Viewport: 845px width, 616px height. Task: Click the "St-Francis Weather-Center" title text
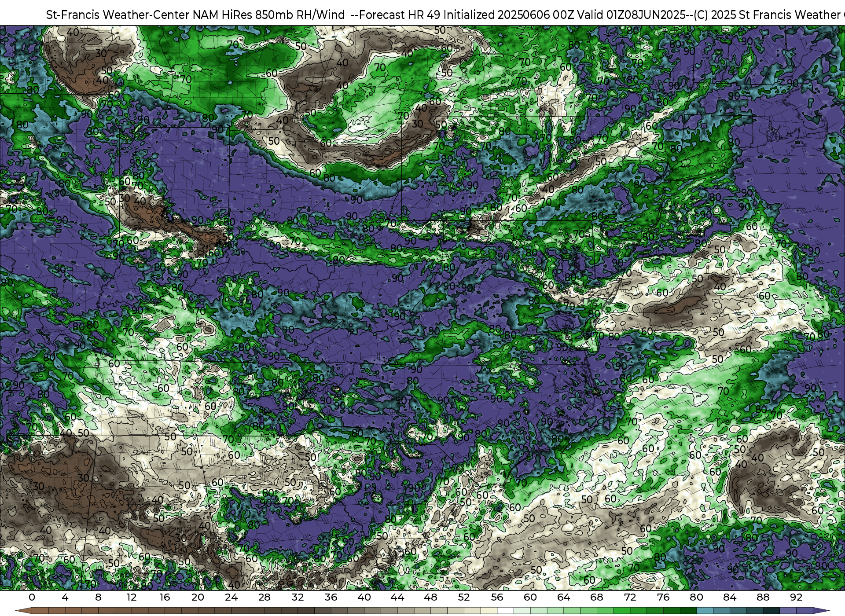point(118,15)
